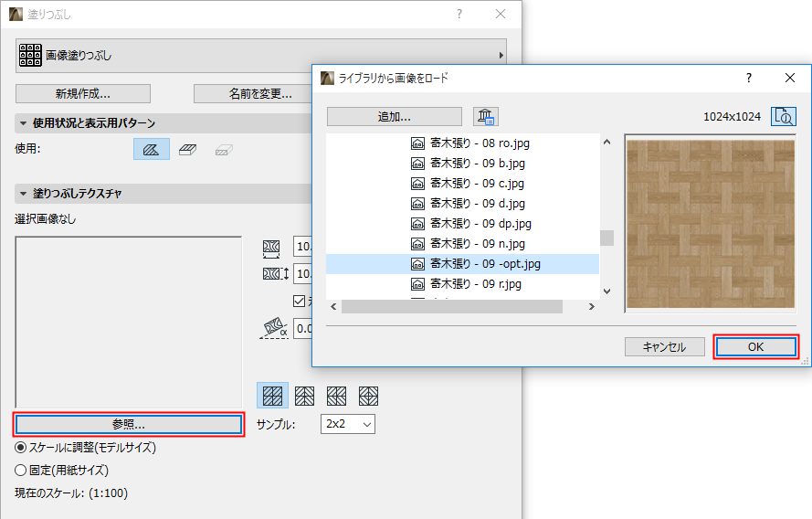Click the image preview info icon

pyautogui.click(x=784, y=117)
